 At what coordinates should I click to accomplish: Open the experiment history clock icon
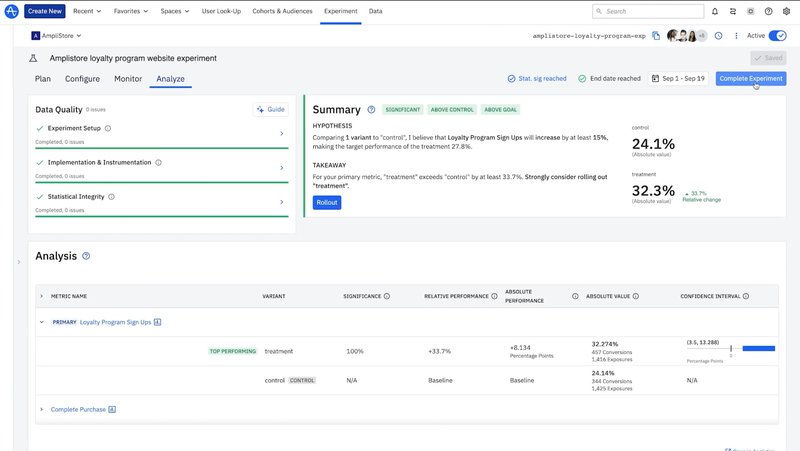(718, 35)
